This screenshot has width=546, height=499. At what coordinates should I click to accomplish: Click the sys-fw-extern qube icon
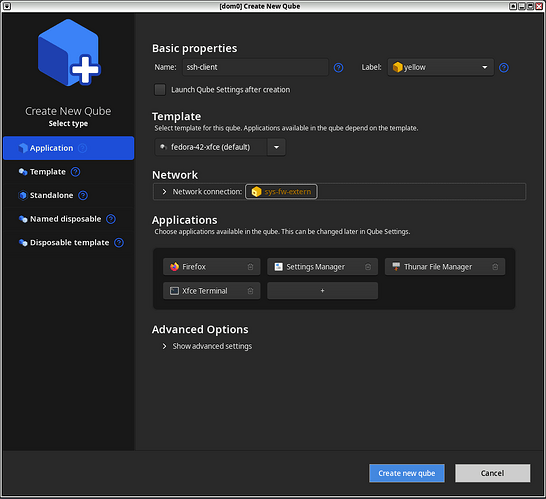tap(256, 192)
